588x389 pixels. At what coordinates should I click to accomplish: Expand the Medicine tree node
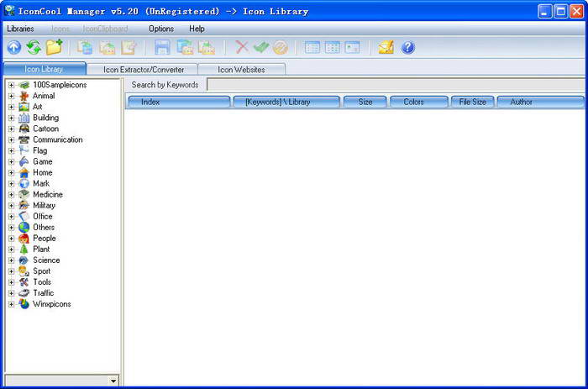click(11, 195)
